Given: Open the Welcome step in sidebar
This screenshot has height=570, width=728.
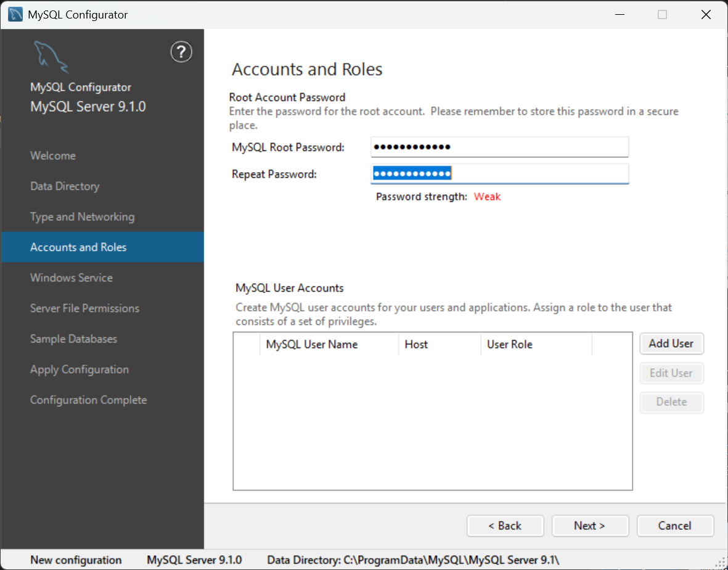Looking at the screenshot, I should click(53, 155).
